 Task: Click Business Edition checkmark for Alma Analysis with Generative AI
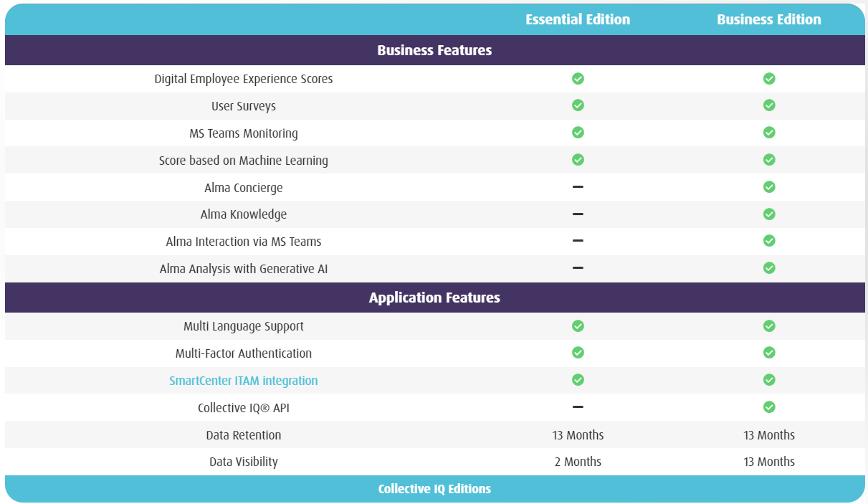[x=769, y=268]
